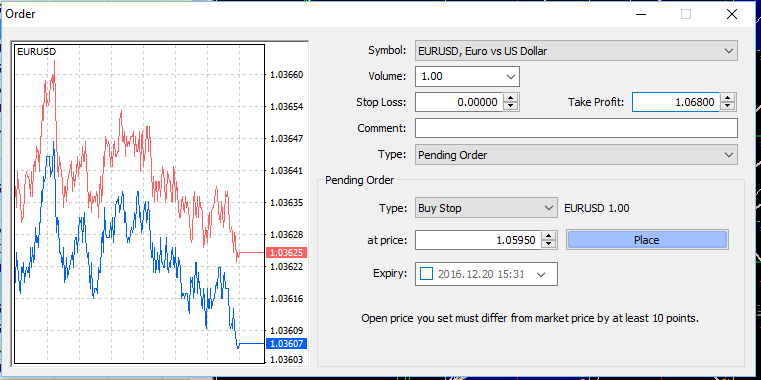Click the red ask price label 1.03625
Viewport: 761px width, 380px height.
tap(286, 252)
